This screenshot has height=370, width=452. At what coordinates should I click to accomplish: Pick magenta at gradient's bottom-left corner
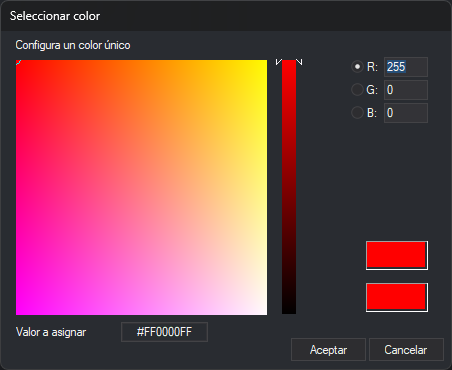tap(18, 313)
